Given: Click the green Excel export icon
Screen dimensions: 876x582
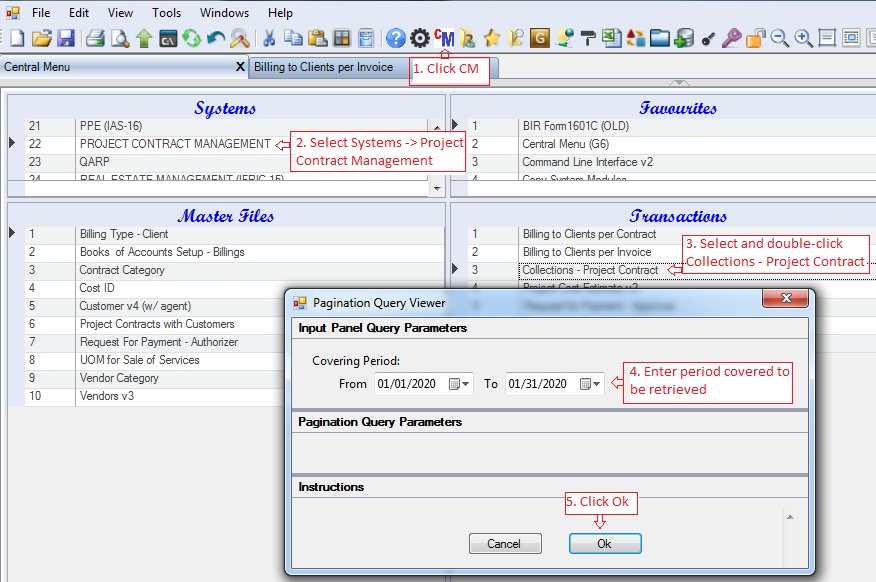Looking at the screenshot, I should pyautogui.click(x=611, y=38).
